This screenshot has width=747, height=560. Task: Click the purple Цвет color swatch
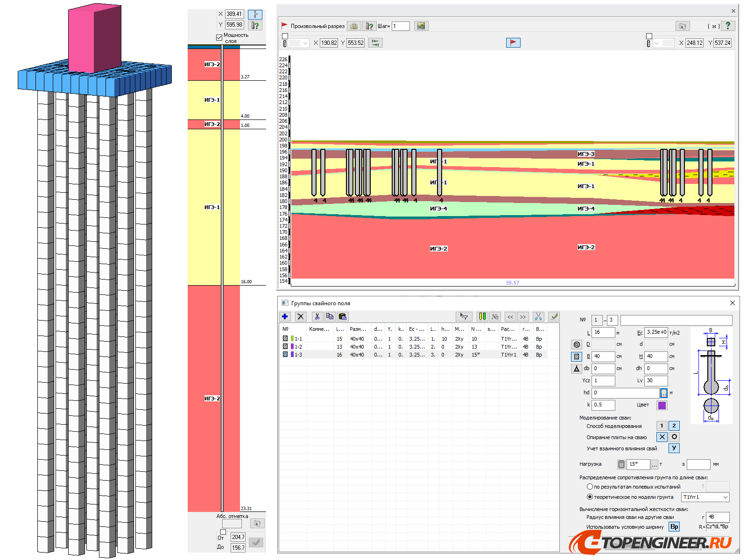[x=662, y=405]
